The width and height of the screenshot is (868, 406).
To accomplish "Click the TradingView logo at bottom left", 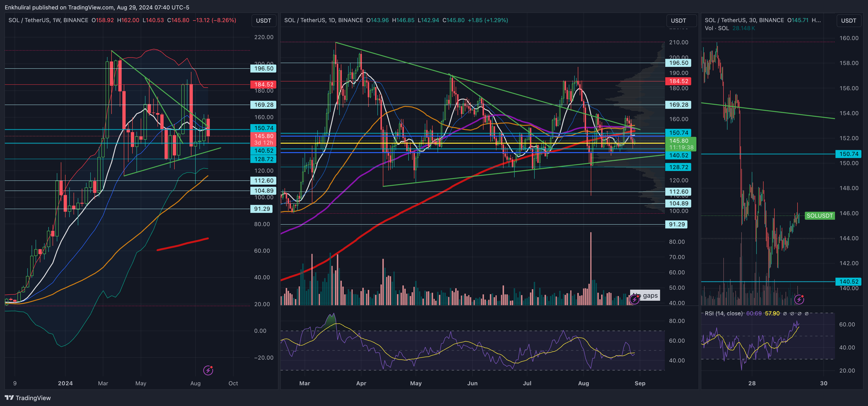I will (28, 398).
